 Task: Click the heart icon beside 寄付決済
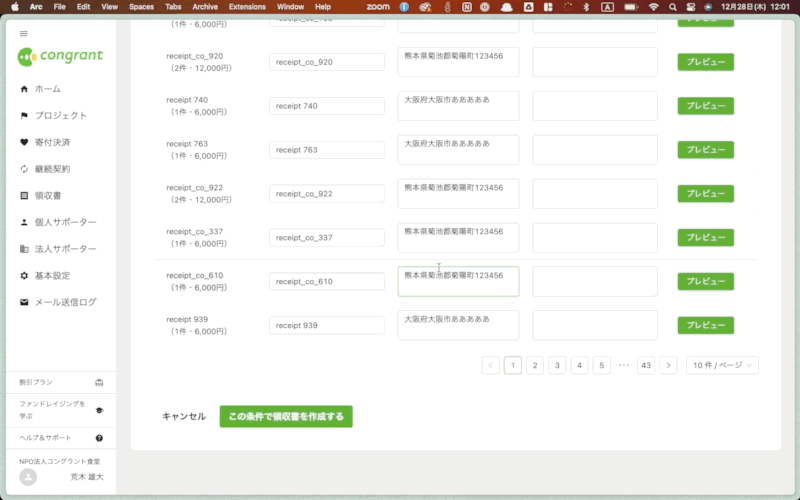(24, 142)
